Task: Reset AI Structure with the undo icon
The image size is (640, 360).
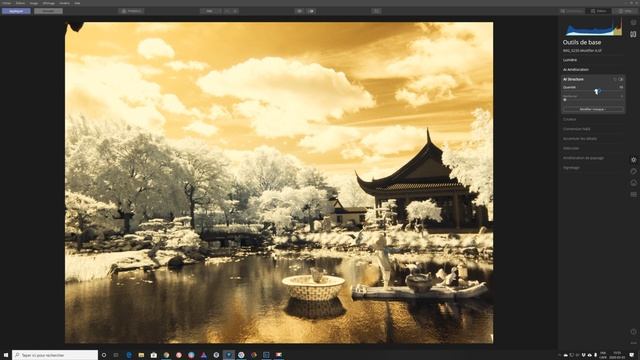Action: coord(615,79)
